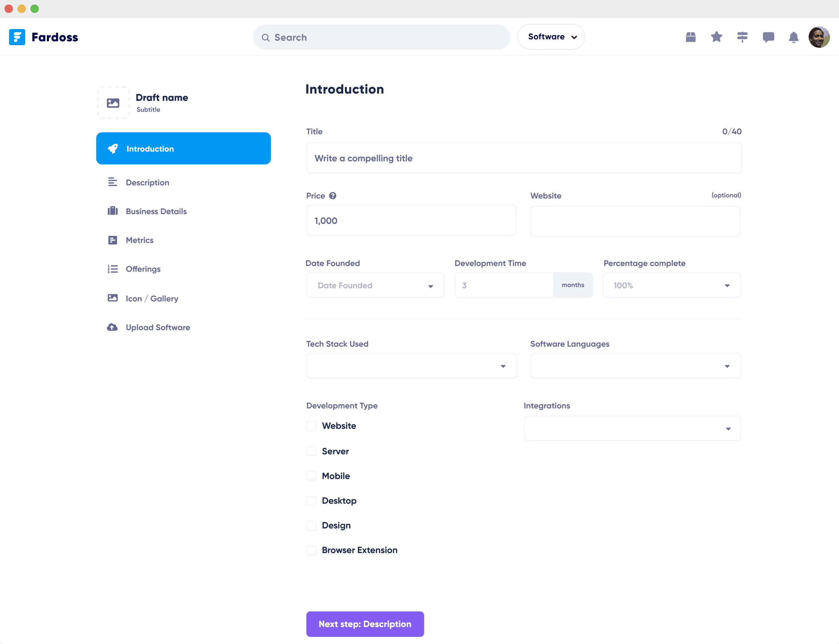The height and width of the screenshot is (644, 839).
Task: Open the Tech Stack Used dropdown
Action: [x=411, y=366]
